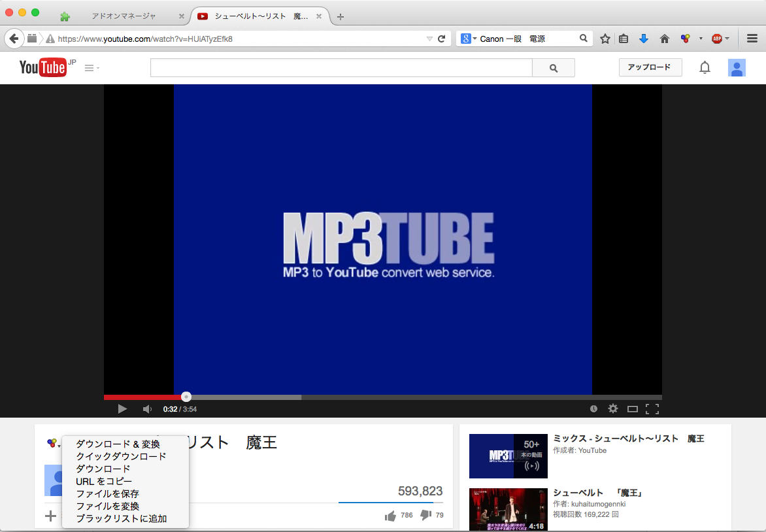
Task: Click the magnifier in browser search box
Action: [583, 38]
